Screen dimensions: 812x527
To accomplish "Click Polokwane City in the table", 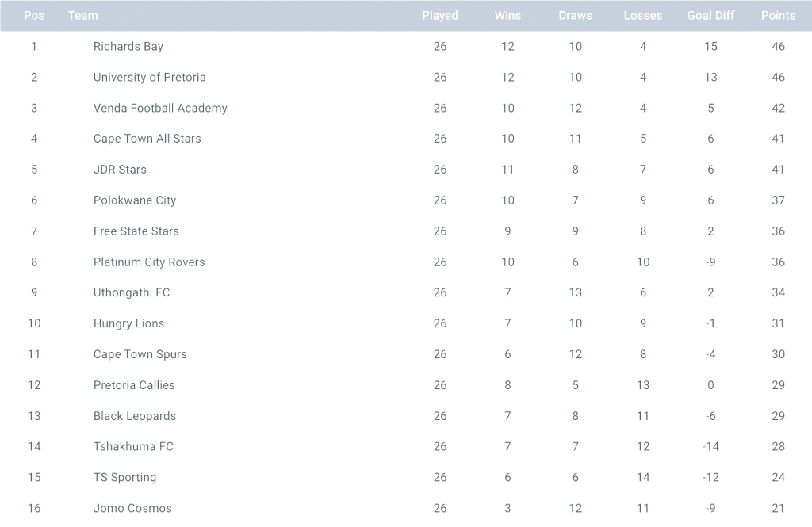I will pyautogui.click(x=135, y=200).
